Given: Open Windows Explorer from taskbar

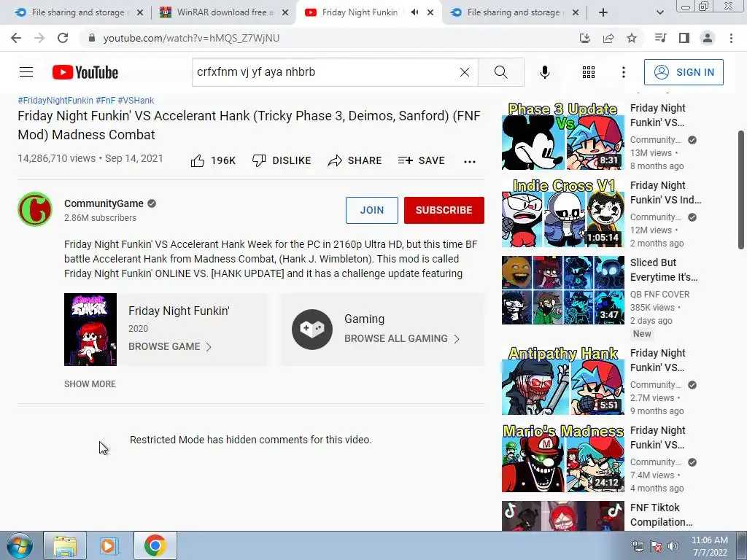Looking at the screenshot, I should point(65,545).
